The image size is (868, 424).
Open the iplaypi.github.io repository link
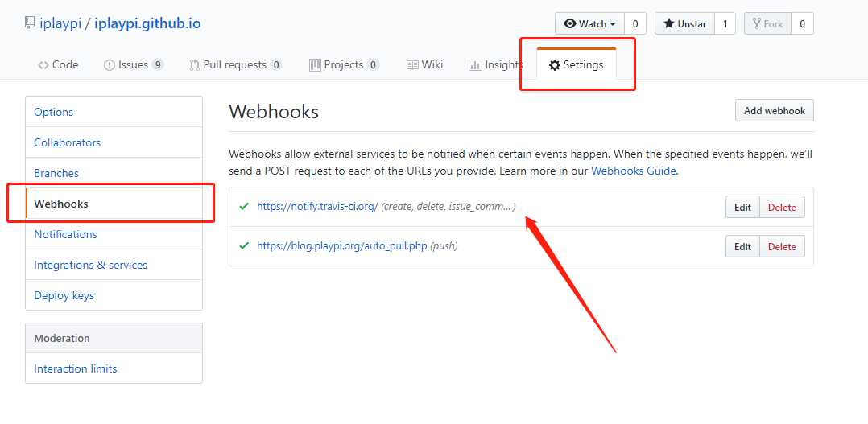pyautogui.click(x=148, y=24)
